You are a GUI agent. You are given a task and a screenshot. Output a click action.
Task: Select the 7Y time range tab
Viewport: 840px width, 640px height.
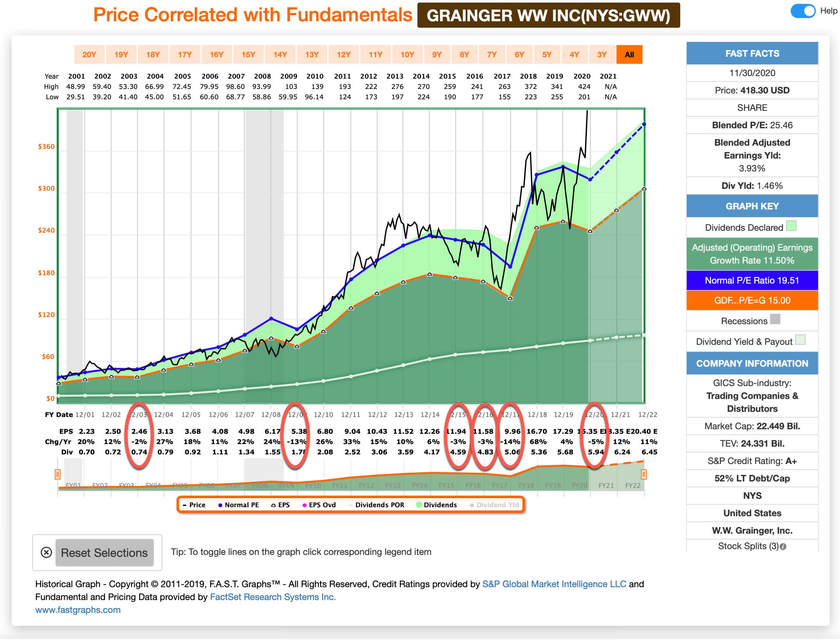pos(492,54)
